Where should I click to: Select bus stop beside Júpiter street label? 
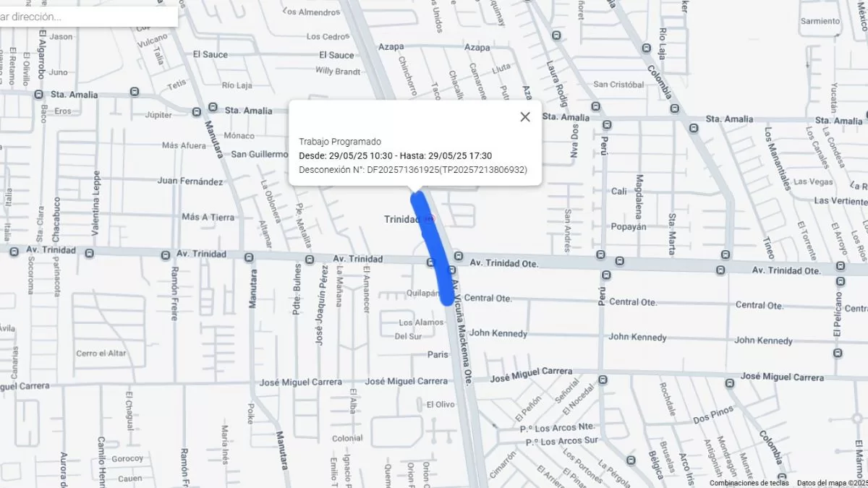tap(196, 112)
